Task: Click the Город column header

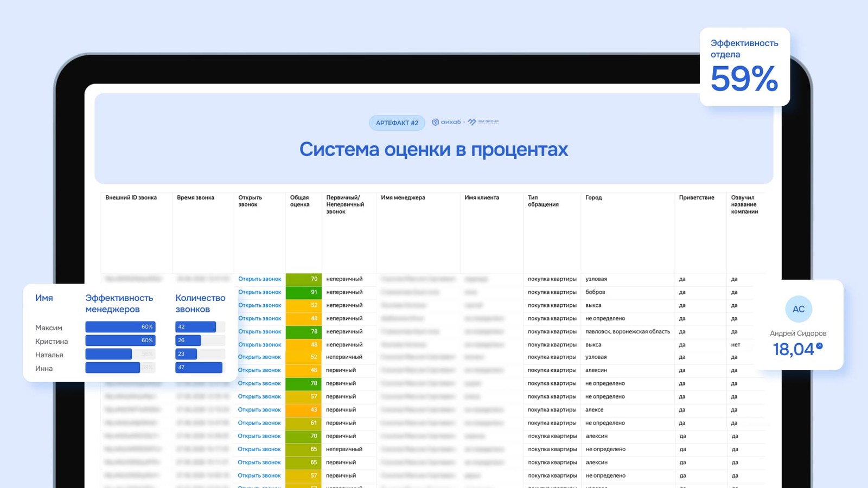Action: point(593,198)
